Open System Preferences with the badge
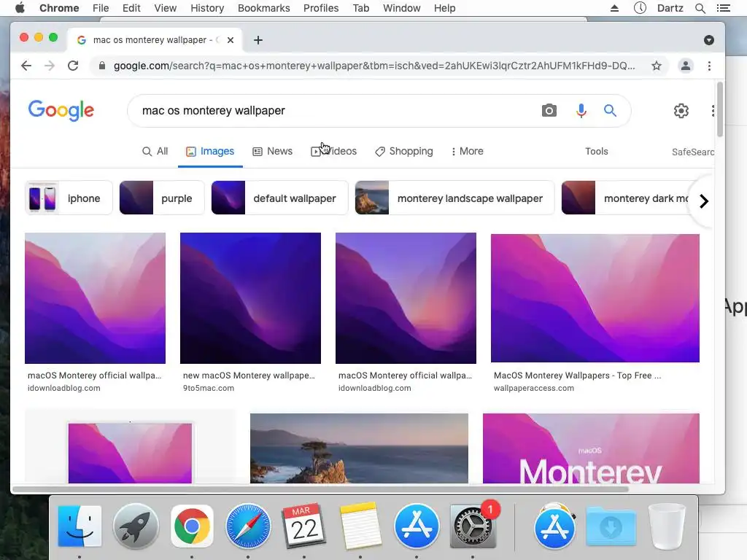This screenshot has width=747, height=560. click(x=473, y=526)
